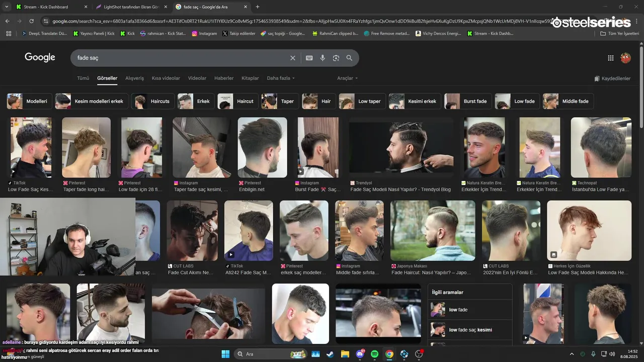Image resolution: width=644 pixels, height=362 pixels.
Task: Open the Kaydedilenler saved items
Action: click(x=612, y=78)
